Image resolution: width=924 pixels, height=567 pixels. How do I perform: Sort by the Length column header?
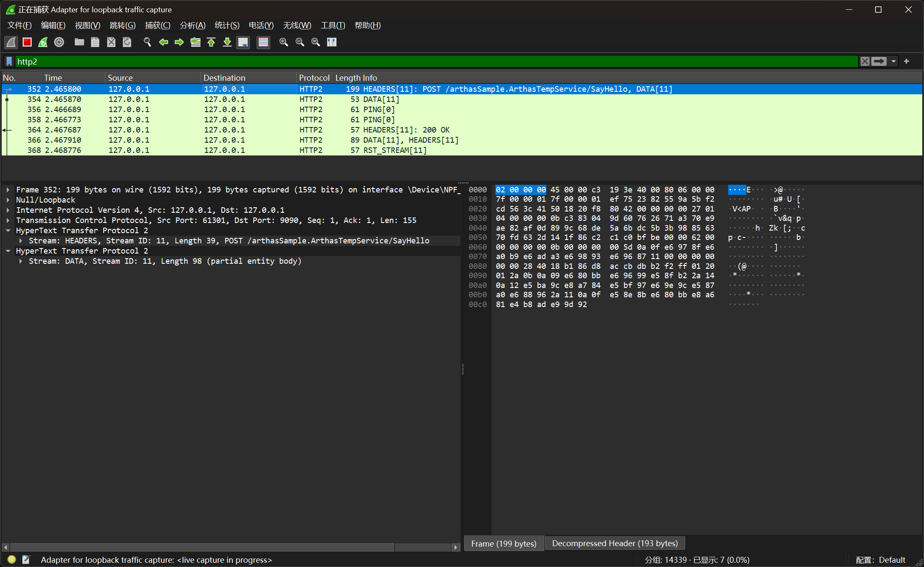[348, 78]
